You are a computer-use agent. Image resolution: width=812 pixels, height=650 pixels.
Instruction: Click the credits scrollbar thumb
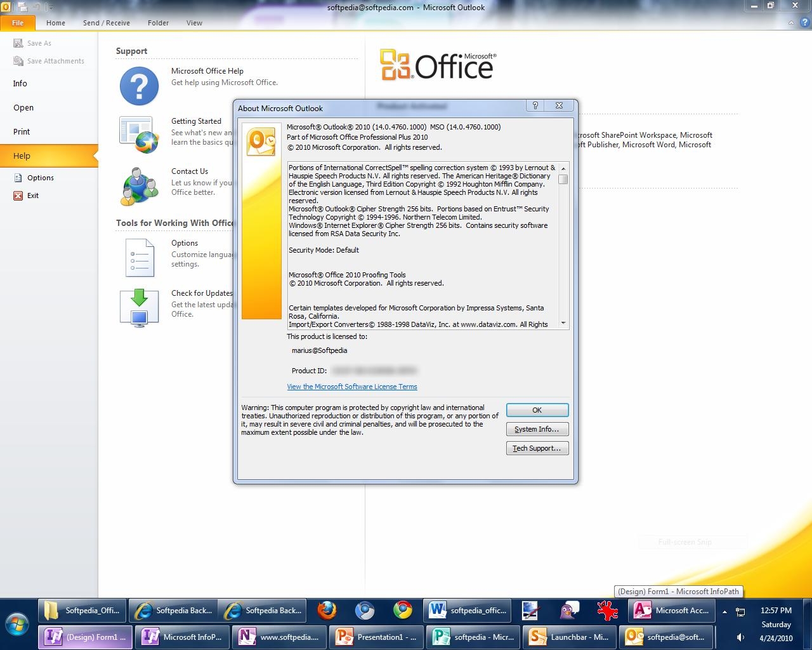tap(563, 179)
